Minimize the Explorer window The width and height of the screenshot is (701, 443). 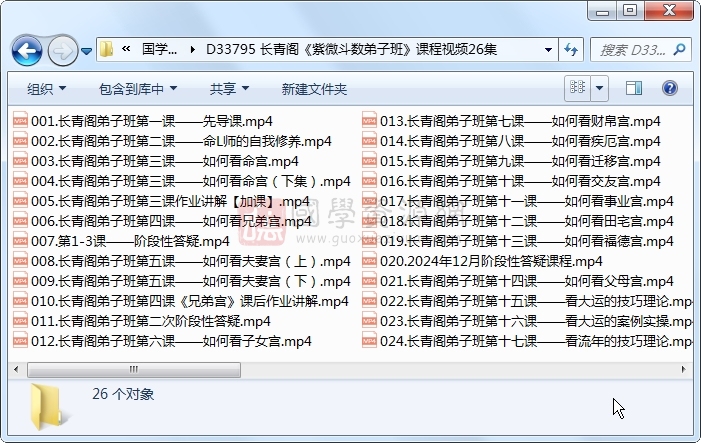[602, 11]
